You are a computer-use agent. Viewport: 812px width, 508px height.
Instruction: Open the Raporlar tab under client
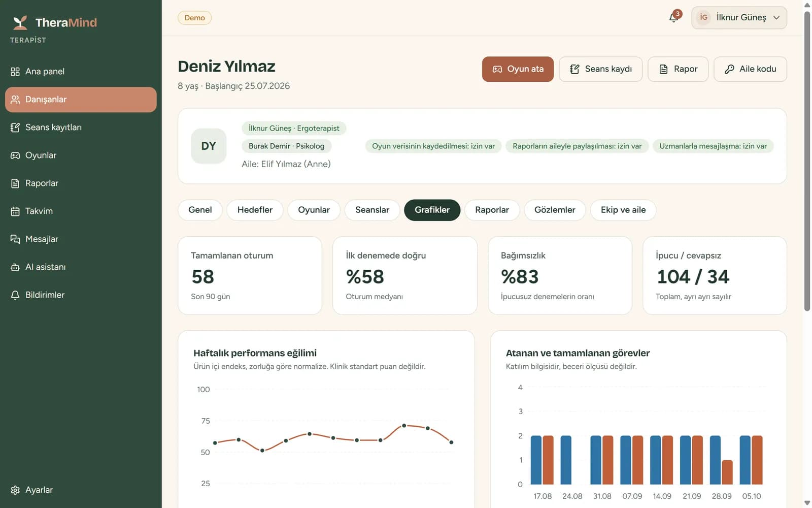tap(492, 210)
